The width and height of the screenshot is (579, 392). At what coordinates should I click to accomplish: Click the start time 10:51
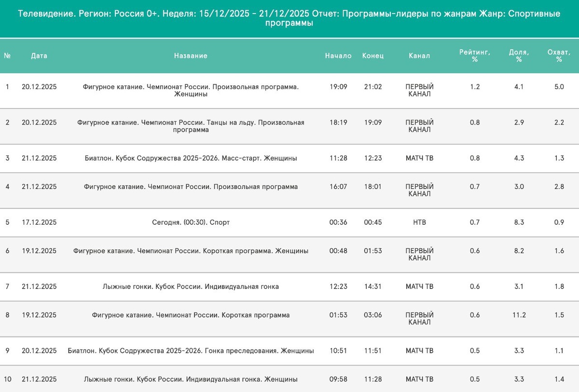click(338, 351)
